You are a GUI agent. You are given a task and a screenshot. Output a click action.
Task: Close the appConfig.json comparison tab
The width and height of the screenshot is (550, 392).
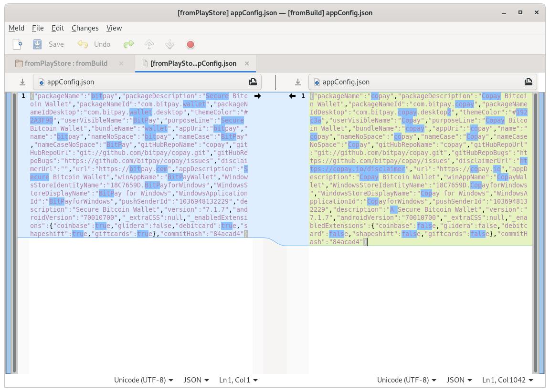[x=247, y=63]
